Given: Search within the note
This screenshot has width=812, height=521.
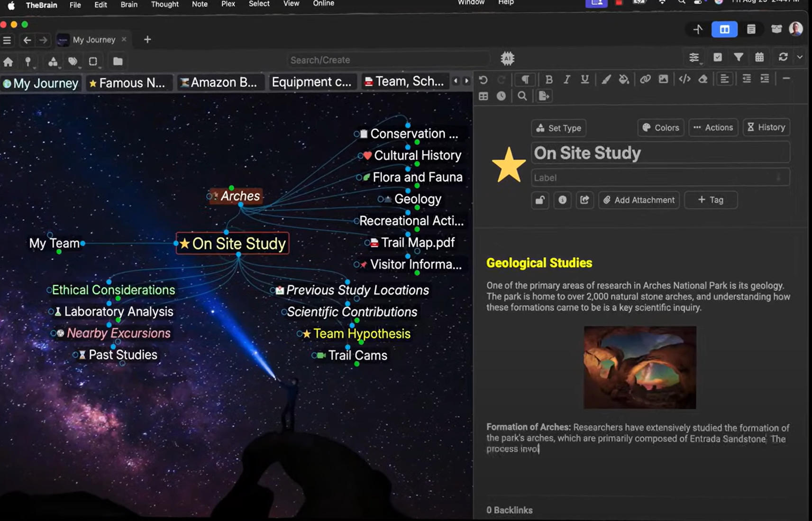Looking at the screenshot, I should tap(522, 96).
